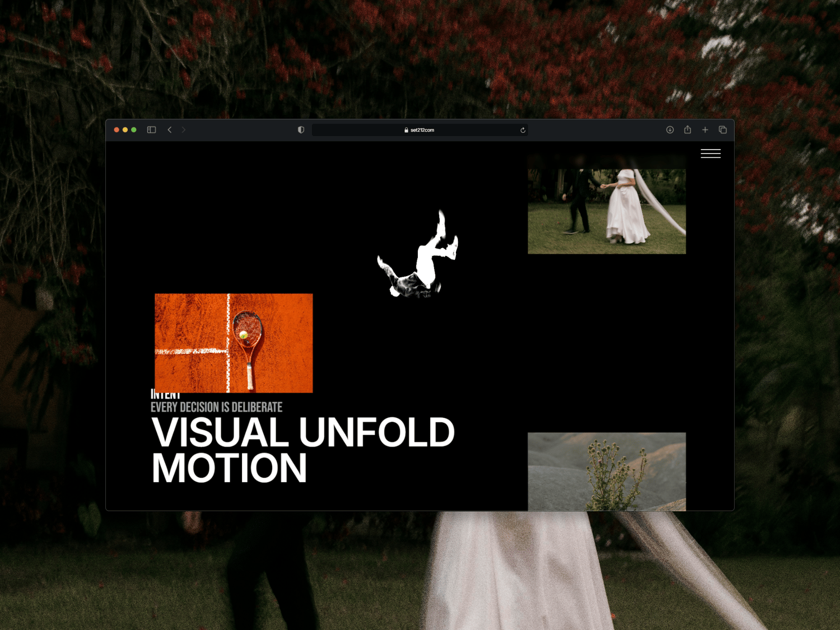The width and height of the screenshot is (840, 630).
Task: Click the set212com address field
Action: (x=419, y=130)
